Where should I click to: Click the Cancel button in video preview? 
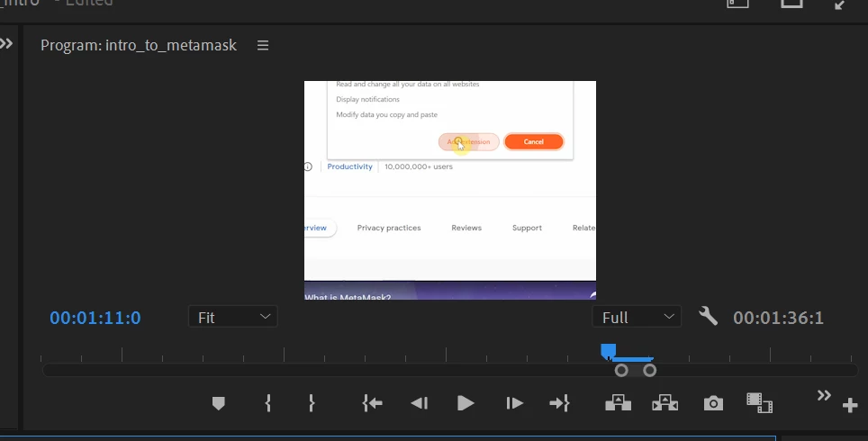pos(534,141)
